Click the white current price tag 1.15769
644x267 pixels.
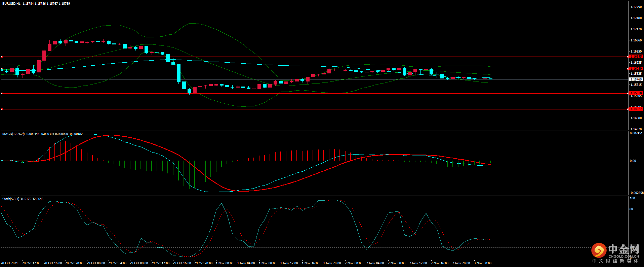636,79
